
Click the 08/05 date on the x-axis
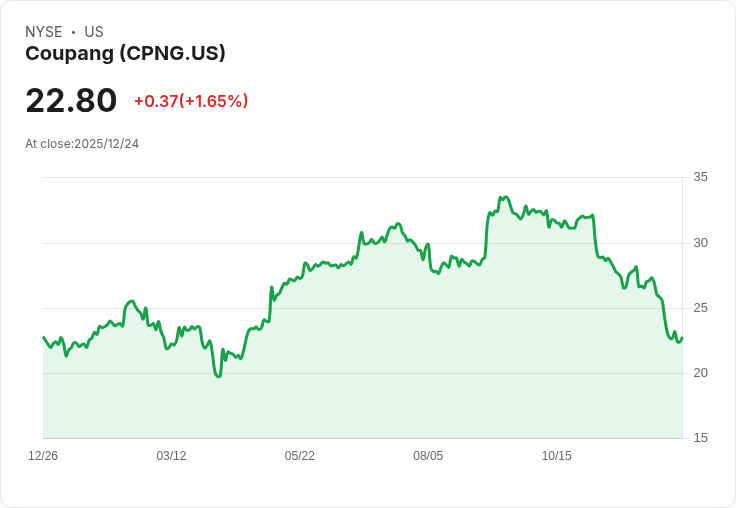[428, 456]
